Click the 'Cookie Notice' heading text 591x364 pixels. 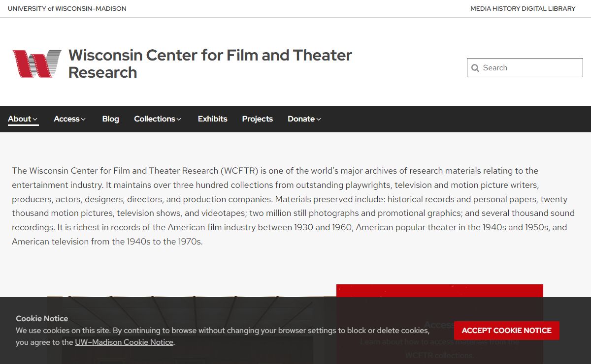(x=42, y=318)
